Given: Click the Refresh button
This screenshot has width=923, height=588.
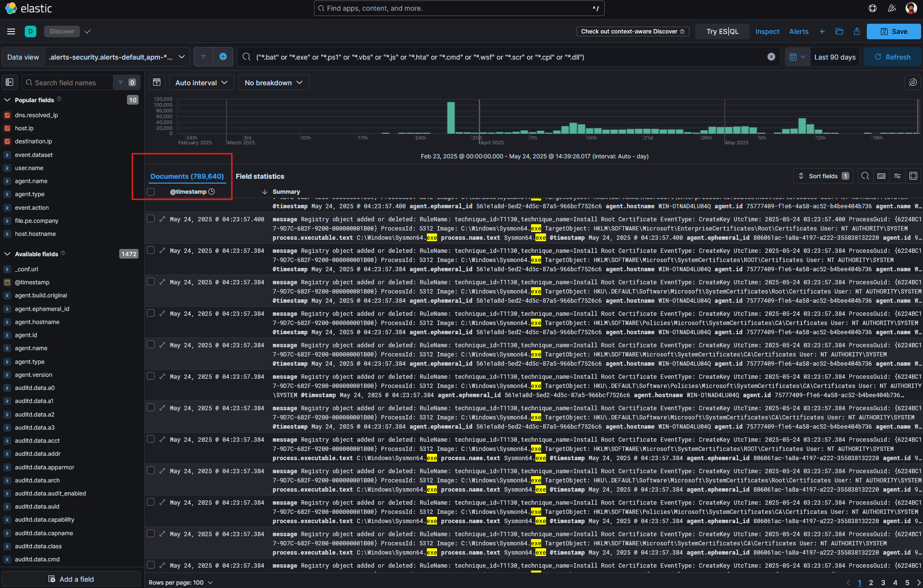Looking at the screenshot, I should click(x=892, y=57).
